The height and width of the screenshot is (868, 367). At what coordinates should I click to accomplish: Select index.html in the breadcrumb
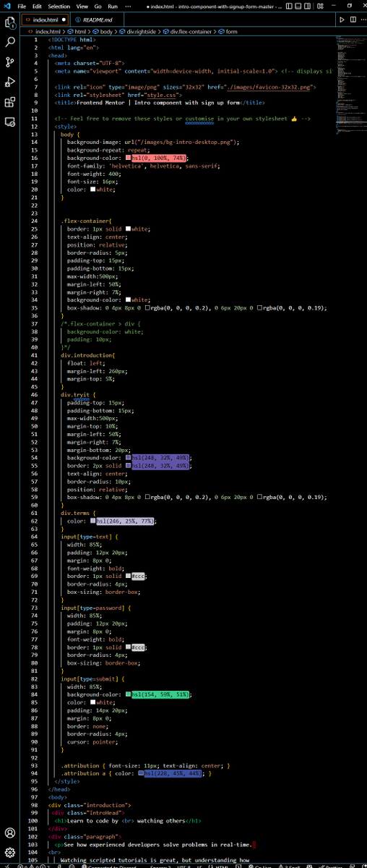(48, 31)
